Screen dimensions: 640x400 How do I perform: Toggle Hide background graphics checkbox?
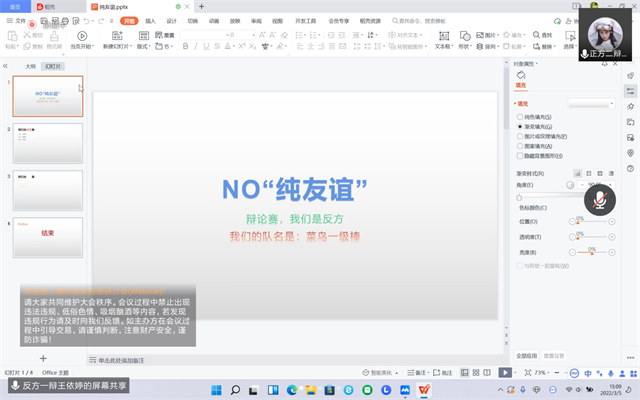(x=520, y=156)
